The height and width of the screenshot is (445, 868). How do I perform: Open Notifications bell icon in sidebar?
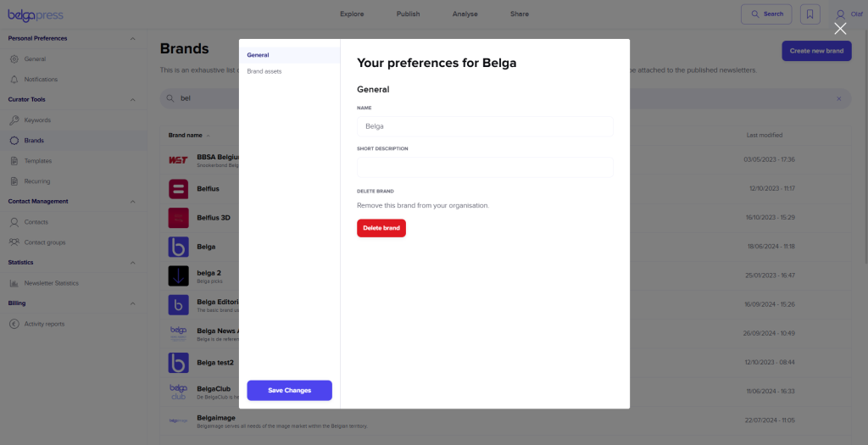click(x=14, y=79)
